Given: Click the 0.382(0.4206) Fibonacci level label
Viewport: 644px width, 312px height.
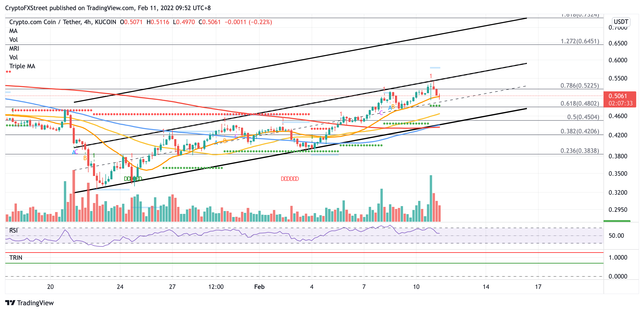Looking at the screenshot, I should 580,131.
